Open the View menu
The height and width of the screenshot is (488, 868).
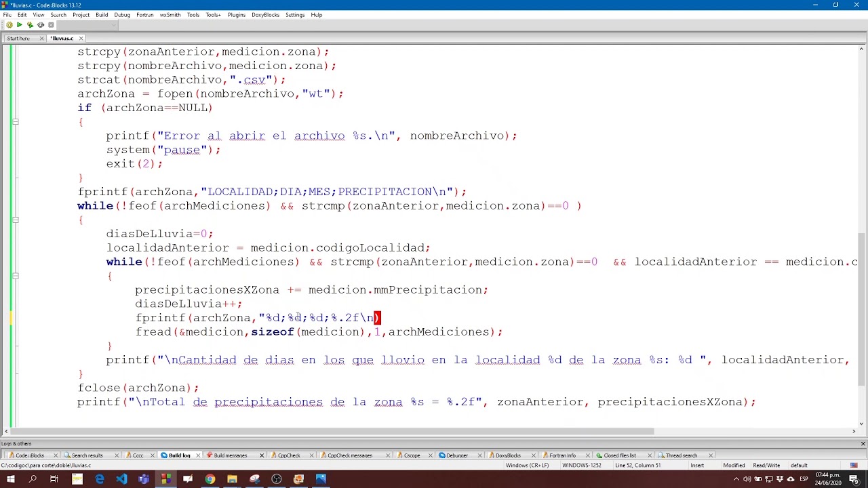[38, 15]
